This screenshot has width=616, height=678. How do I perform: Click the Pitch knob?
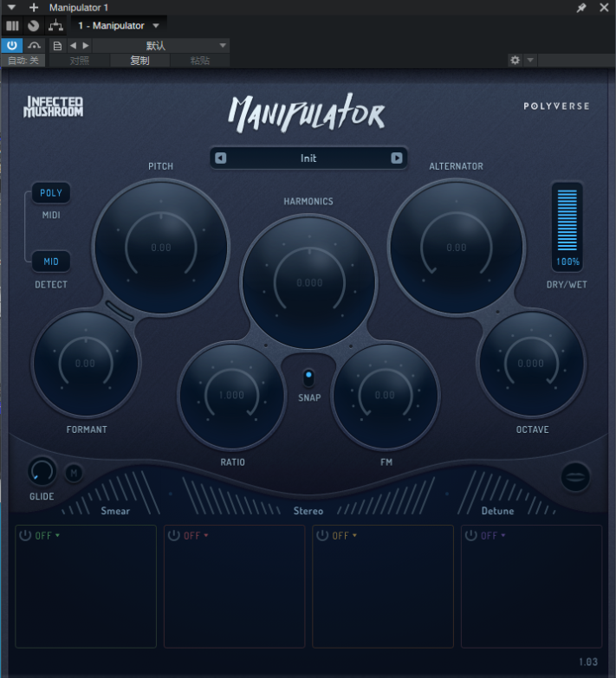(x=161, y=248)
